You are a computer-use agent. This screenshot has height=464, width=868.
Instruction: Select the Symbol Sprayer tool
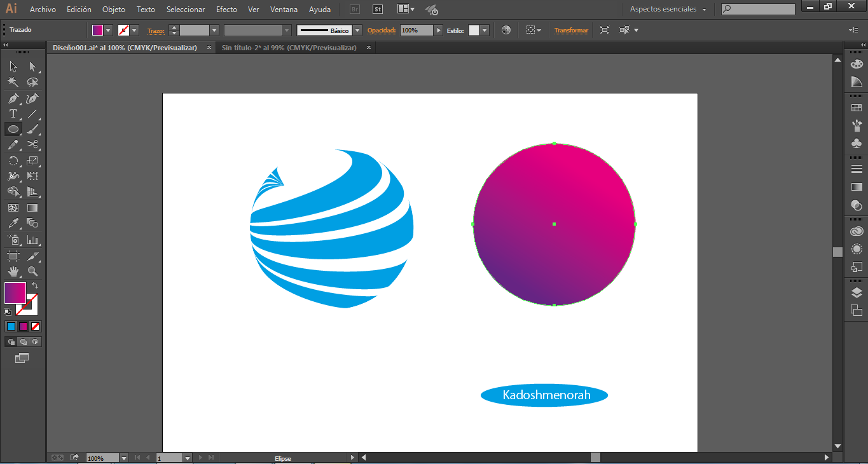coord(13,240)
